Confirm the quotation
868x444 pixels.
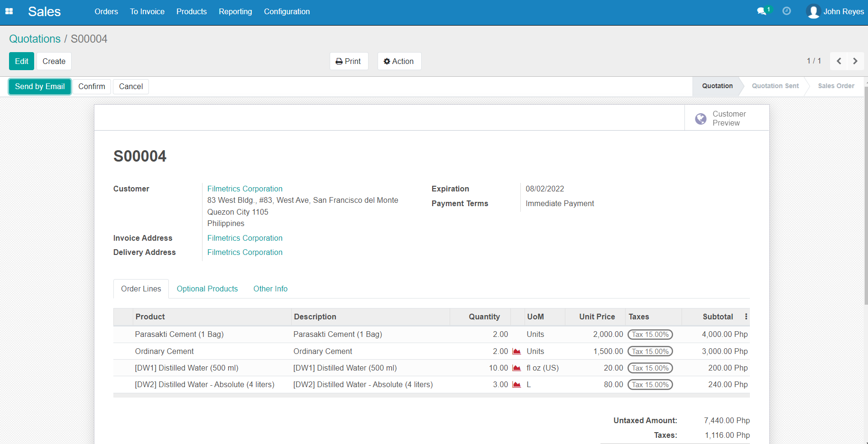tap(92, 87)
